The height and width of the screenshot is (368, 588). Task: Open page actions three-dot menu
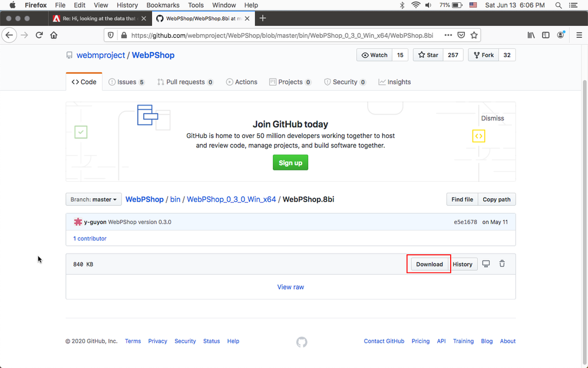point(448,35)
